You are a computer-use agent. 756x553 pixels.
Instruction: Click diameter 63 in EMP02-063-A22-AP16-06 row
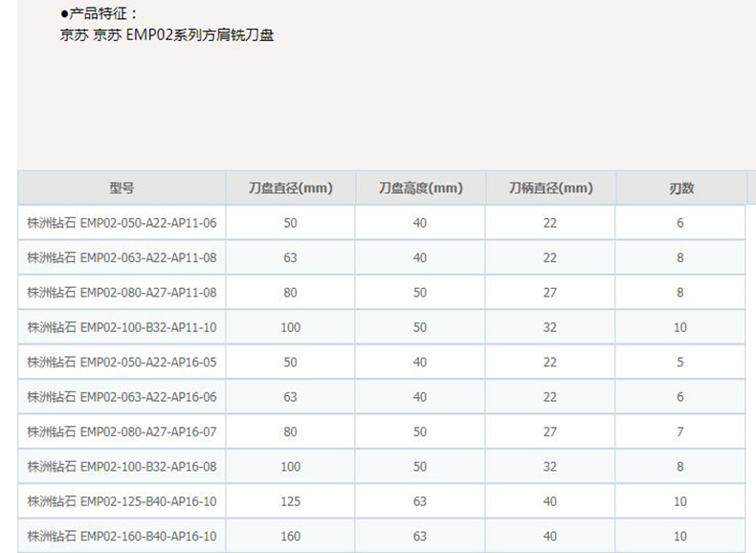[290, 397]
